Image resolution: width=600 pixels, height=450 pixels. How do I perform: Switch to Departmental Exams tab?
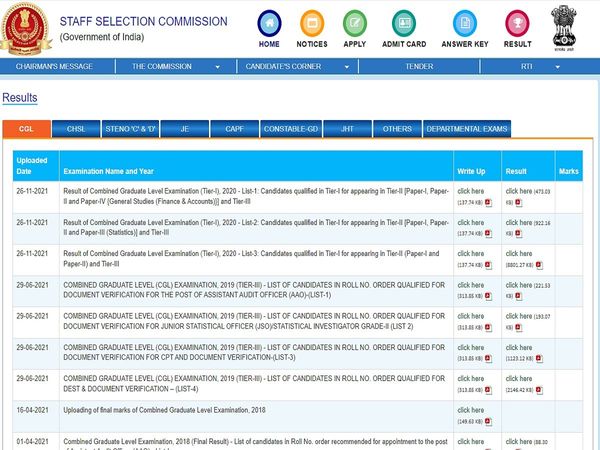point(467,129)
